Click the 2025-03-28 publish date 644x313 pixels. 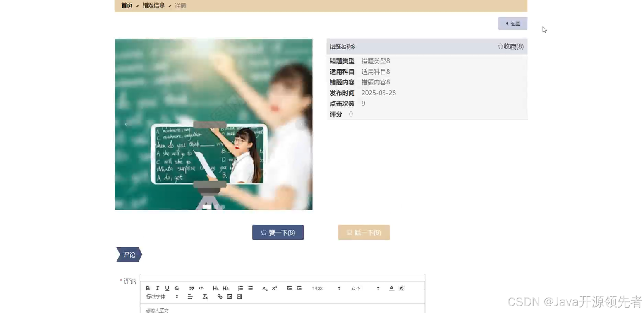tap(378, 93)
